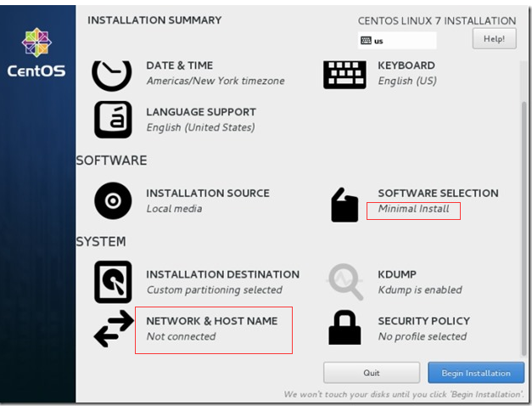The height and width of the screenshot is (411, 532).
Task: Click the Not connected status text
Action: click(x=181, y=336)
